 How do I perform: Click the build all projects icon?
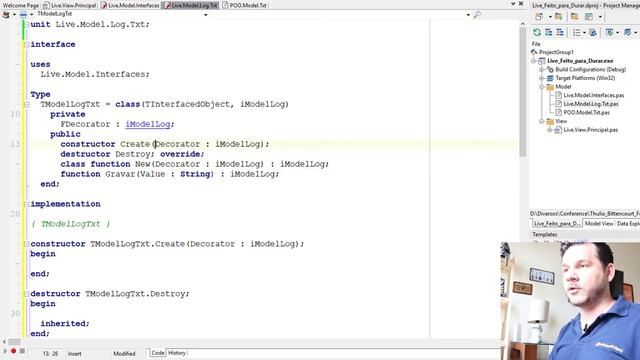[628, 32]
